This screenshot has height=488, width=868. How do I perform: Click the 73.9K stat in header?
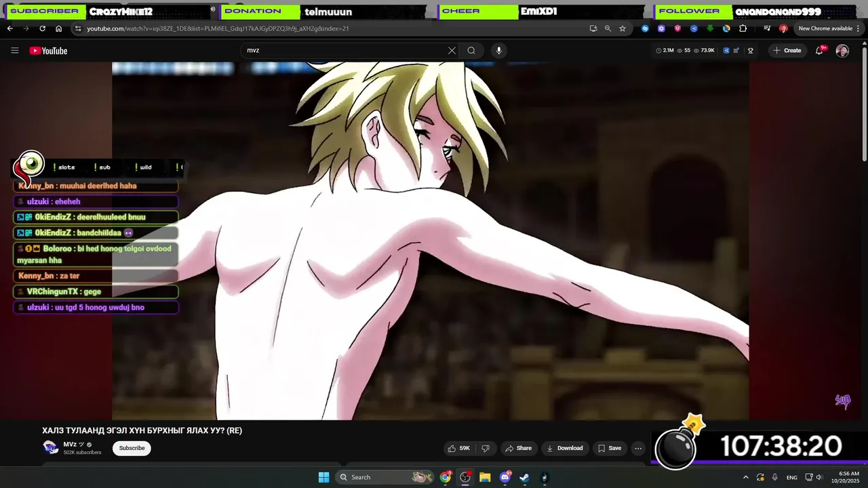(704, 50)
